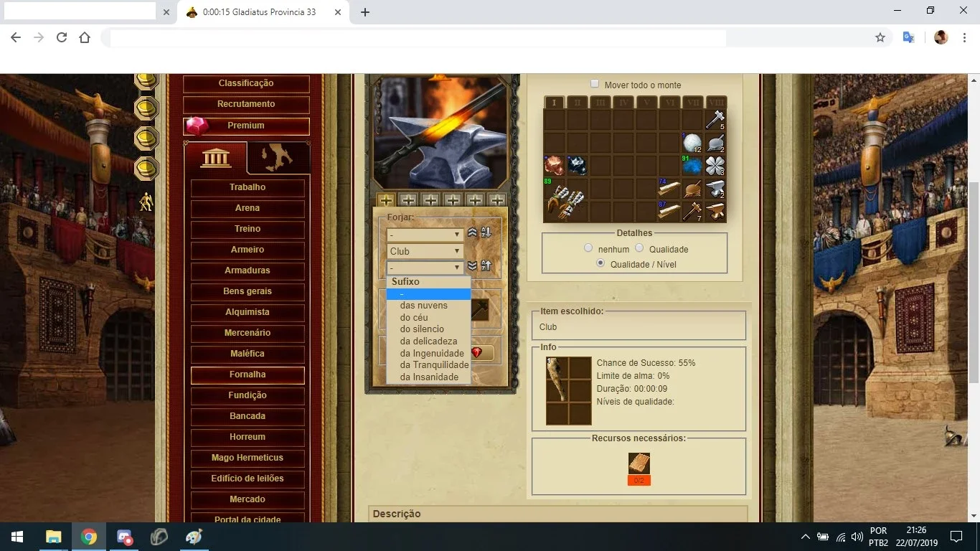
Task: Open the city buildings tab with temple icon
Action: pyautogui.click(x=216, y=157)
